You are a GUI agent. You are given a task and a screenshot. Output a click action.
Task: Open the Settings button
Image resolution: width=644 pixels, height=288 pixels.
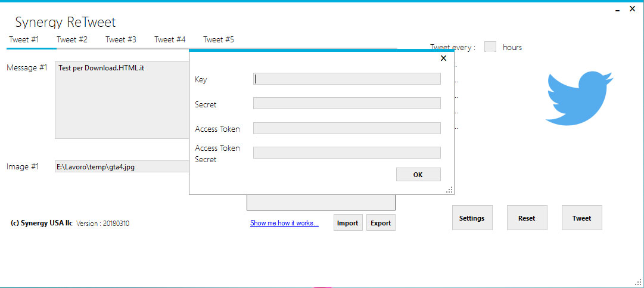472,218
